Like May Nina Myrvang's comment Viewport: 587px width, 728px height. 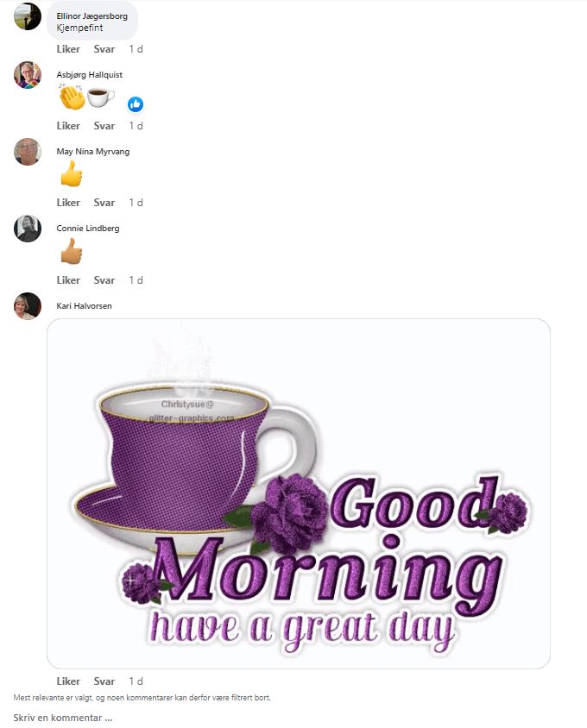[68, 203]
